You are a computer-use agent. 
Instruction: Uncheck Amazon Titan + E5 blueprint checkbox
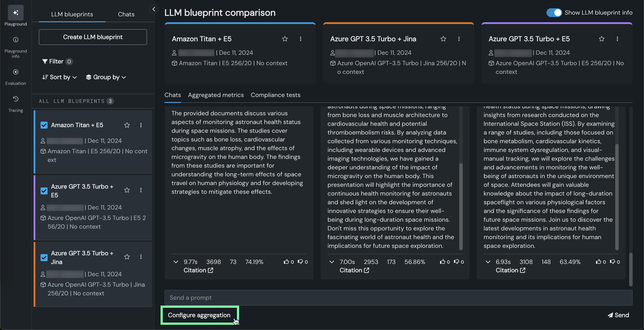(44, 125)
